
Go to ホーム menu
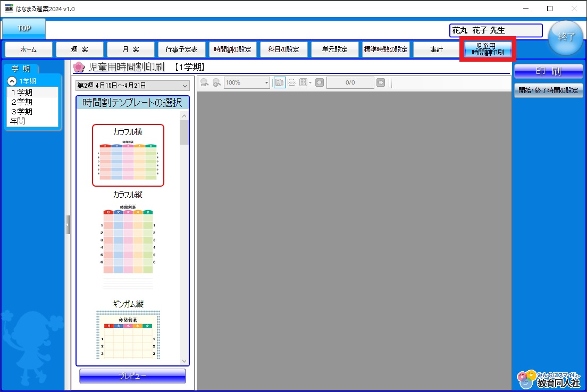pos(29,49)
